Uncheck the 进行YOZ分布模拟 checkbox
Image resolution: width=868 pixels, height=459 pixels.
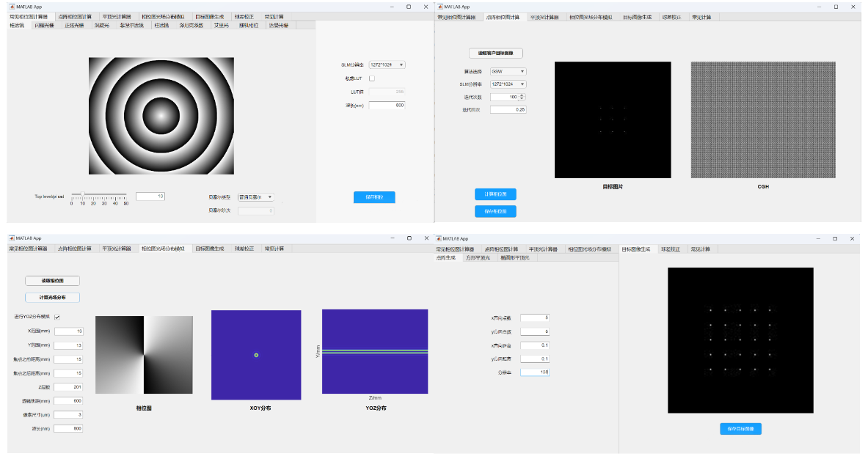pyautogui.click(x=57, y=317)
